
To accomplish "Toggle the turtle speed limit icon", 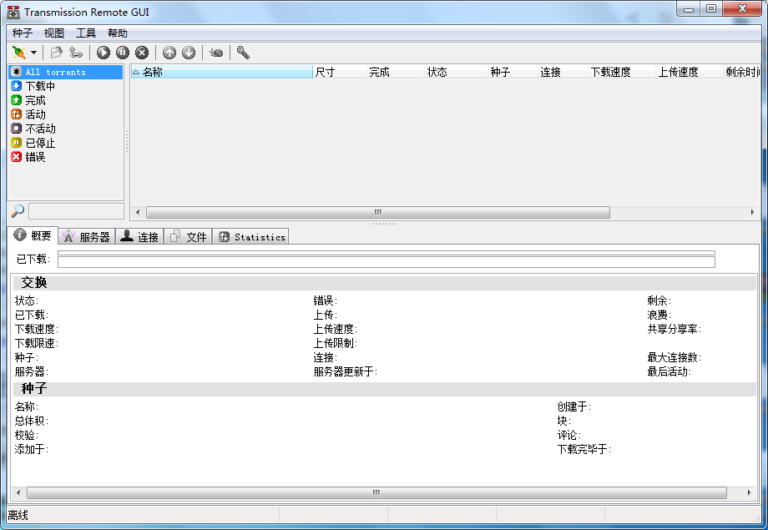I will click(x=216, y=52).
